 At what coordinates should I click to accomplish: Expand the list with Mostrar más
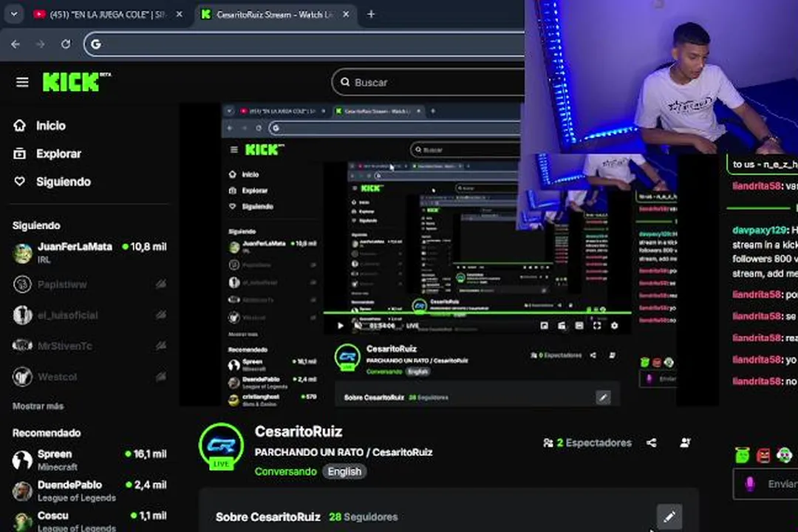38,406
